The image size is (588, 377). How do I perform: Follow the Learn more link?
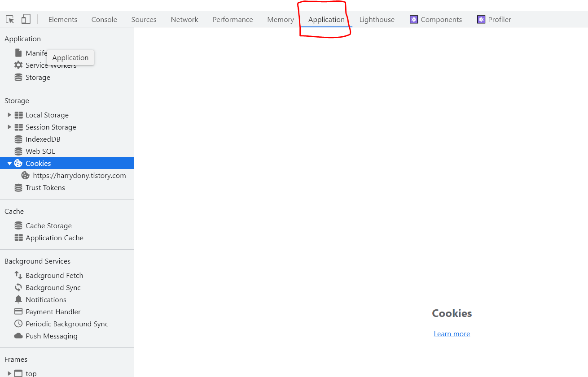[452, 334]
